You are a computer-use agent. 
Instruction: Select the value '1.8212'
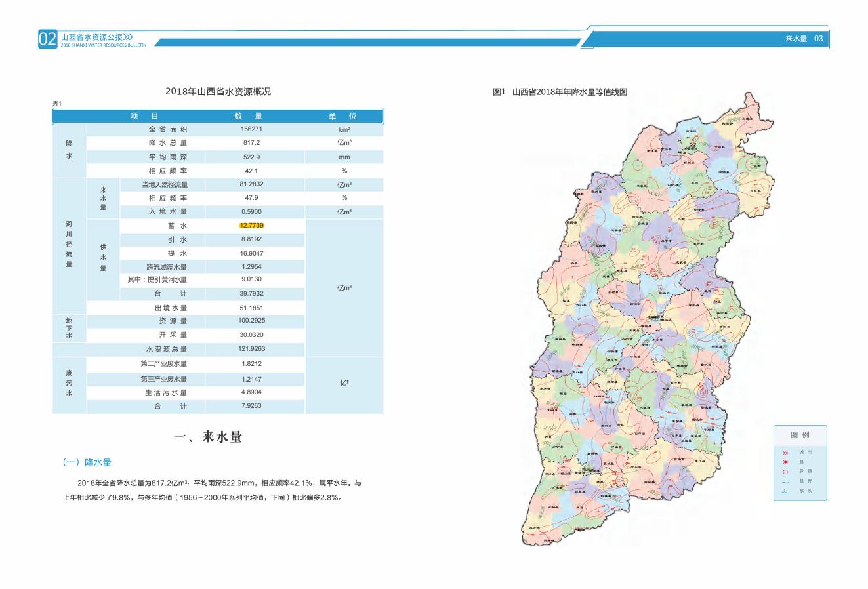tap(251, 363)
